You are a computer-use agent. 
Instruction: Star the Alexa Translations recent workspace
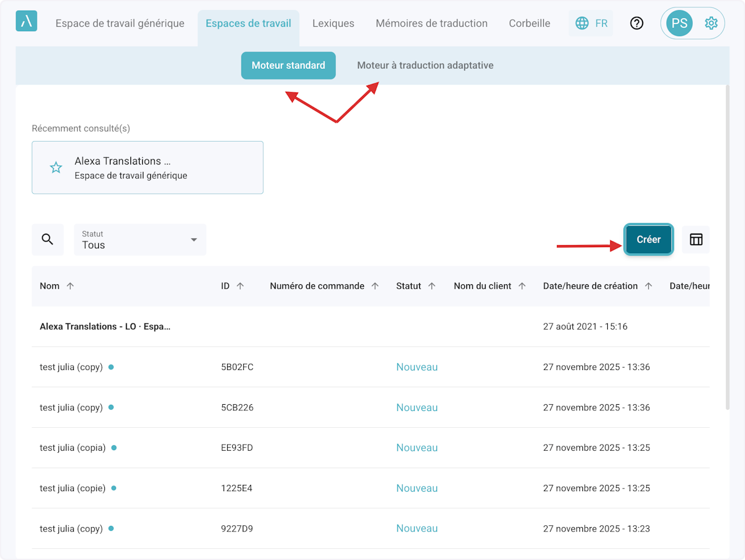pos(56,168)
